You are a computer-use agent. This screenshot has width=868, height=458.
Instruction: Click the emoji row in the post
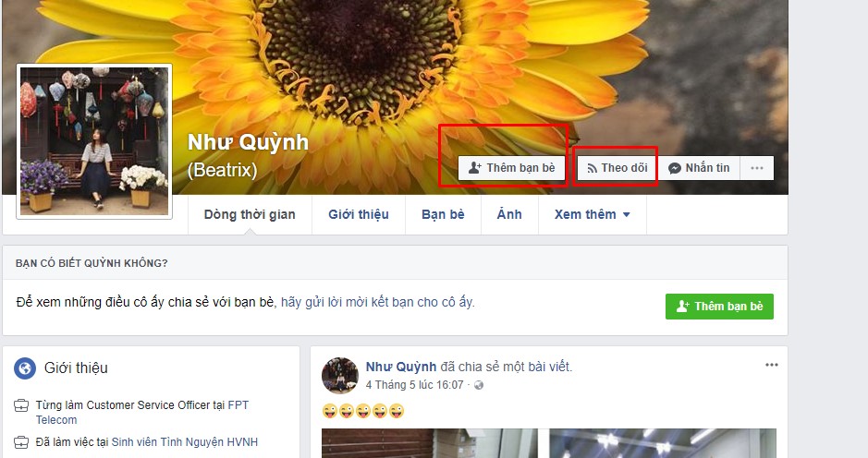(x=363, y=411)
